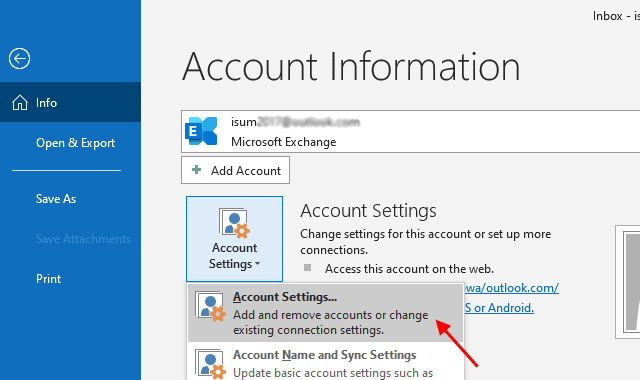Click the Account Information page title

[x=351, y=67]
